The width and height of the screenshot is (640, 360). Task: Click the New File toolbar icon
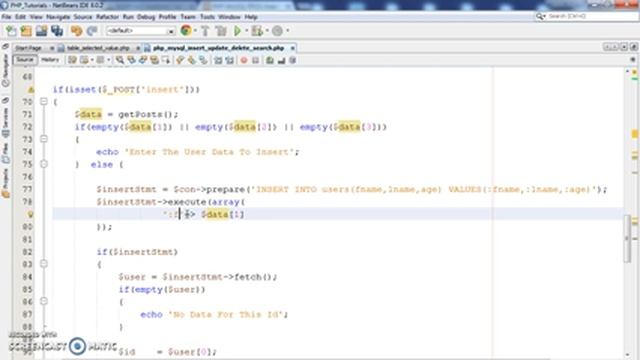pyautogui.click(x=11, y=31)
